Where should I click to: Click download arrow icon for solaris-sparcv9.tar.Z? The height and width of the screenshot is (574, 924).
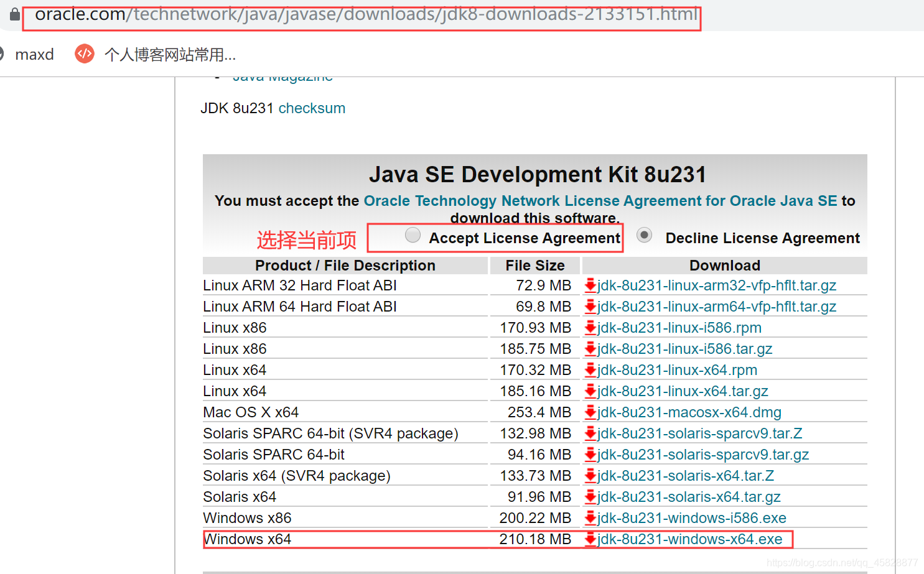tap(590, 433)
